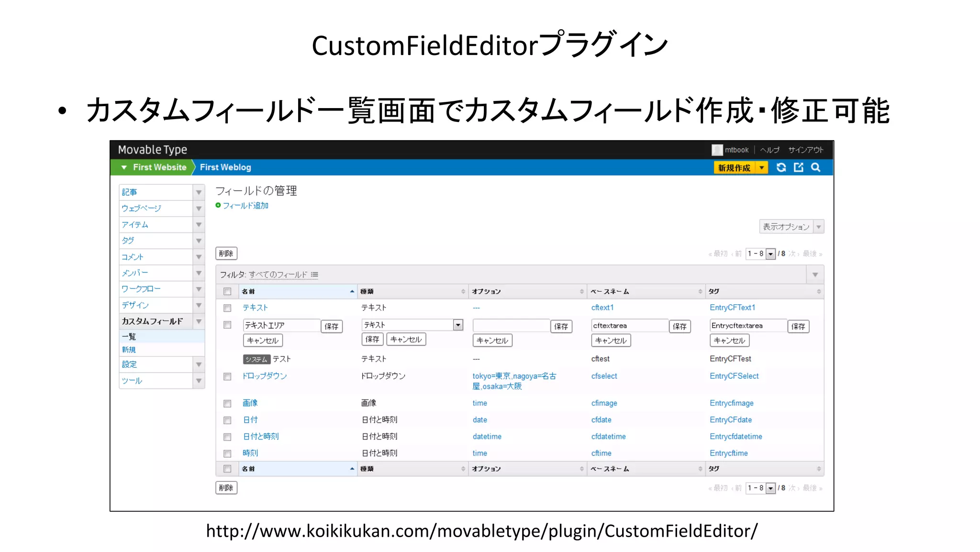Click the tag input containing Entrycftextarea
Viewport: 980px width, 552px height.
click(x=748, y=326)
